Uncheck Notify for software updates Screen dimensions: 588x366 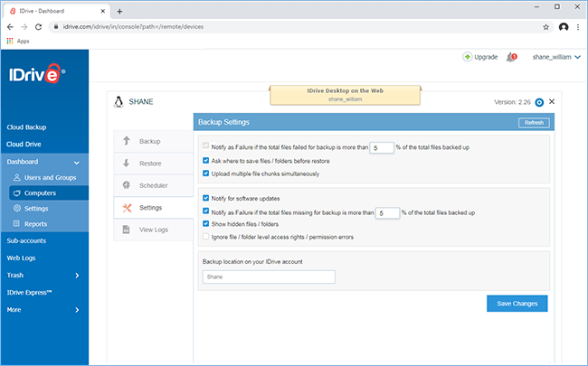206,198
